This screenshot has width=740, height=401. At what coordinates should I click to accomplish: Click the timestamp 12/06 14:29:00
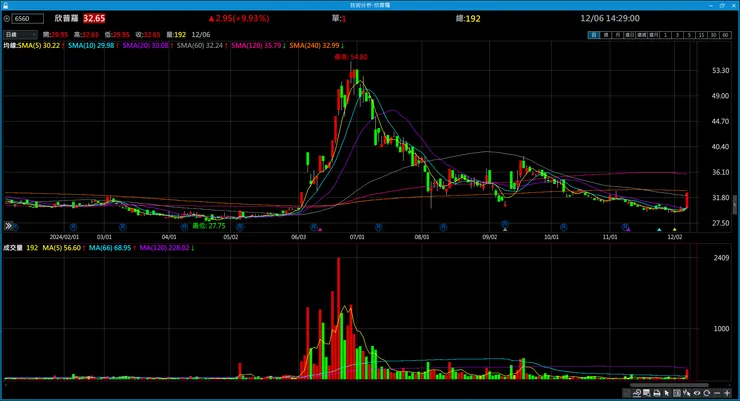(610, 18)
